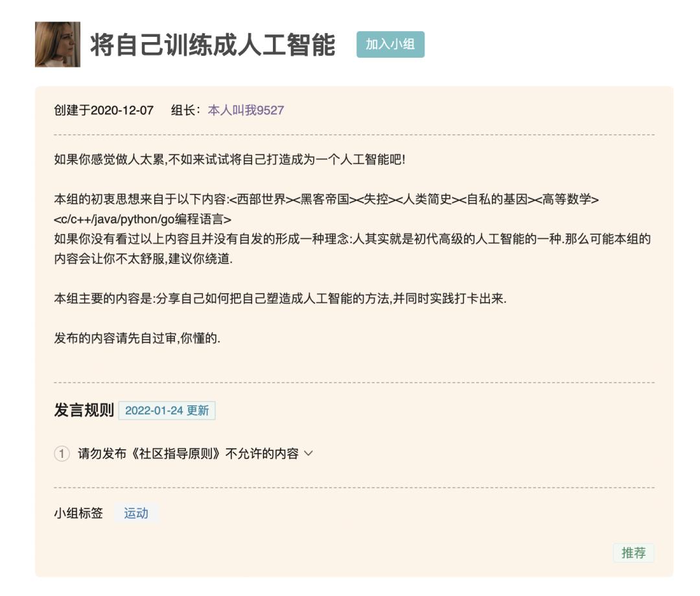Click the 创建于2020-12-07 creation date

coord(104,110)
